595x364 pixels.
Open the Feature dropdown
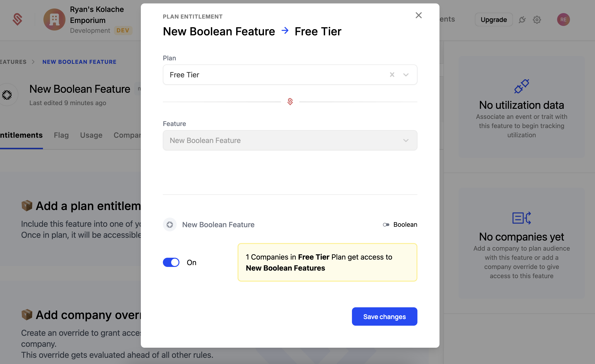(406, 140)
